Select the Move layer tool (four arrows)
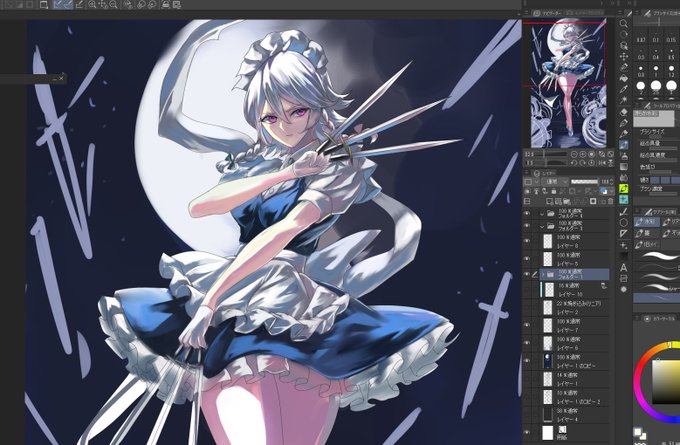The height and width of the screenshot is (445, 680). (624, 56)
